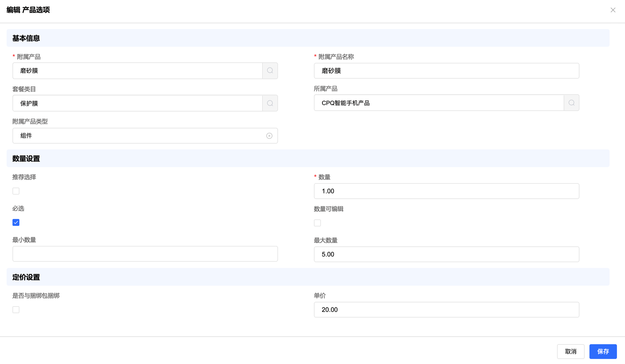Tick the 数量可编辑 checkbox
This screenshot has height=364, width=625.
(317, 223)
